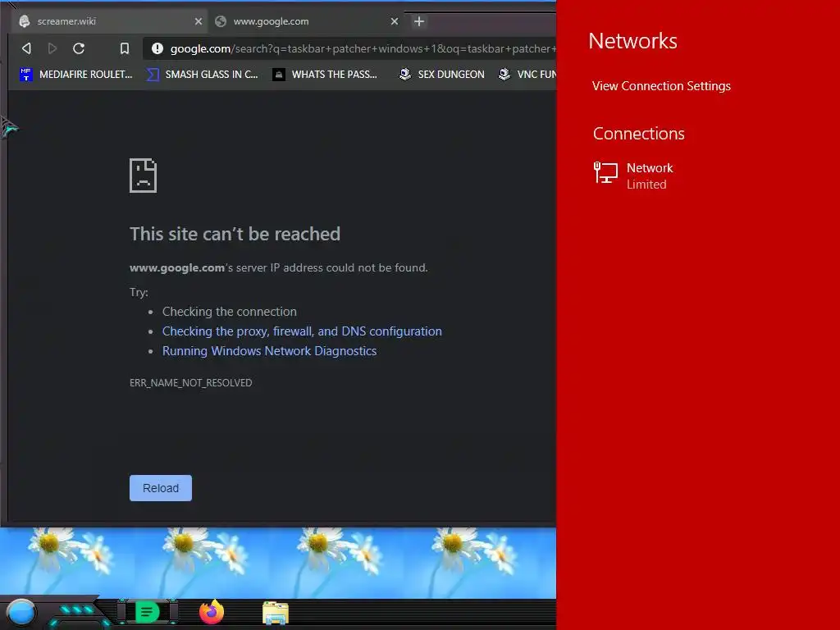Image resolution: width=840 pixels, height=630 pixels.
Task: Click the Connections section label
Action: click(638, 134)
